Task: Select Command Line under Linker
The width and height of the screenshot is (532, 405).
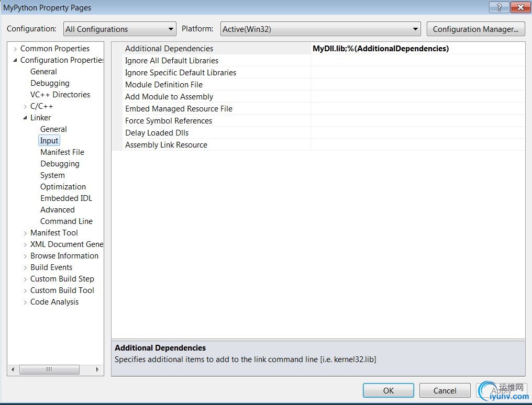Action: [66, 221]
